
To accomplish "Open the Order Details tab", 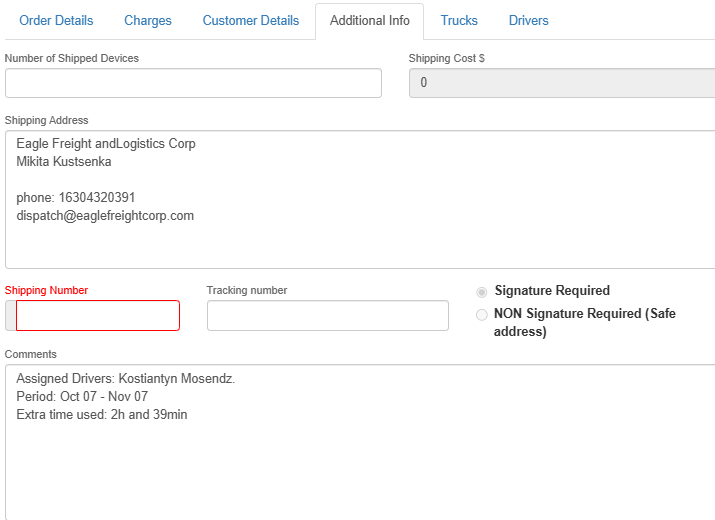I will click(56, 21).
